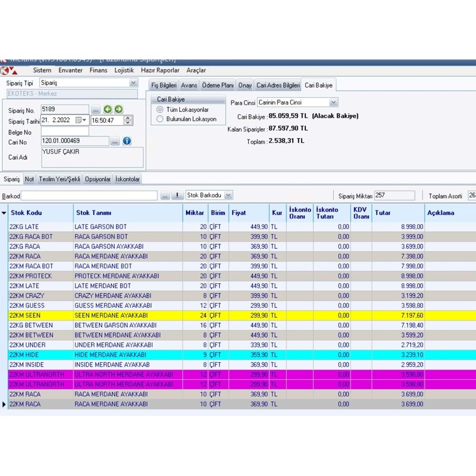Click the row indicator arrow of last row

coord(4,404)
